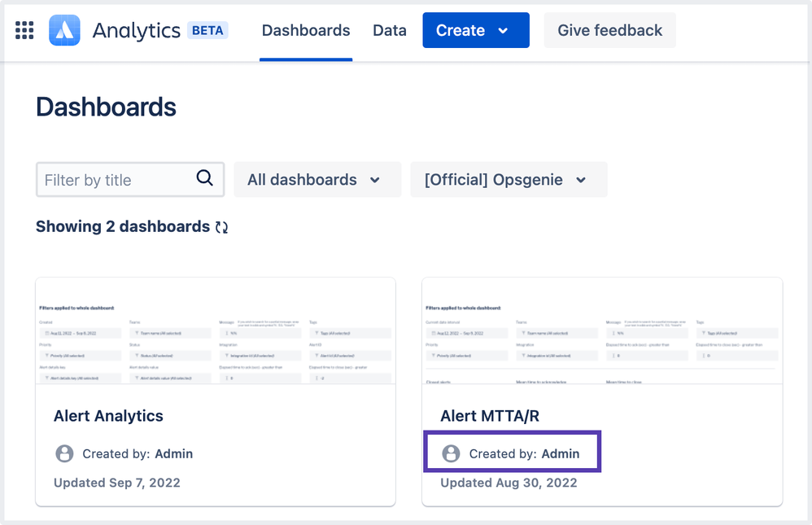Expand the [Official] Opsgenie dropdown

pos(509,179)
